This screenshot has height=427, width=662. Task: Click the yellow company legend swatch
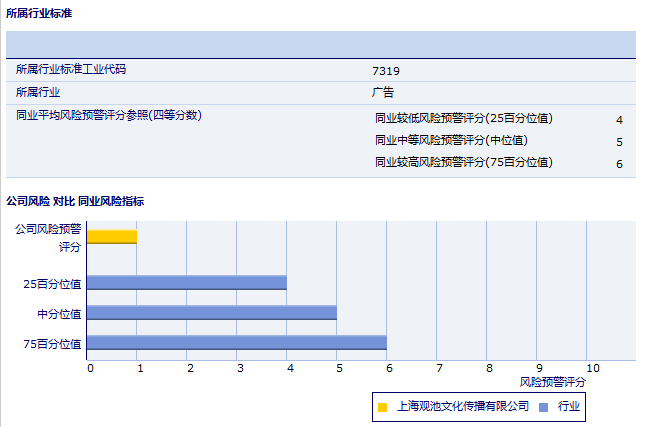[383, 407]
